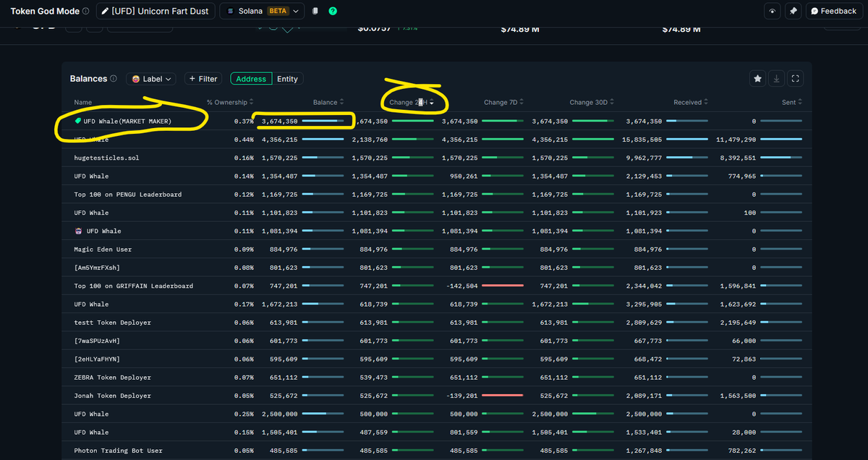This screenshot has height=460, width=868.
Task: Edit the [UFD] Unicorn Fart Dust token selector
Action: [156, 12]
